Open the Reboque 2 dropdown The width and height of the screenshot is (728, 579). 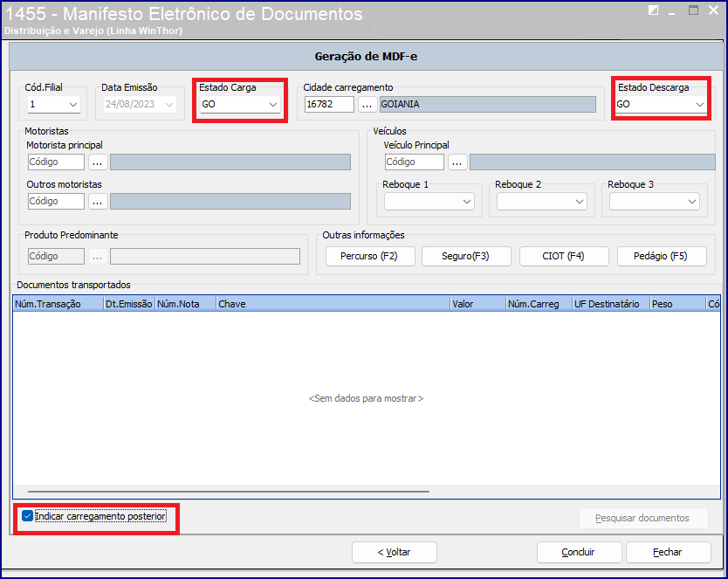[x=542, y=202]
